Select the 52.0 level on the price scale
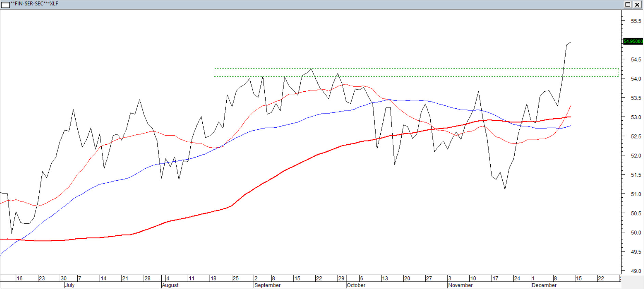The height and width of the screenshot is (289, 644). pos(636,156)
